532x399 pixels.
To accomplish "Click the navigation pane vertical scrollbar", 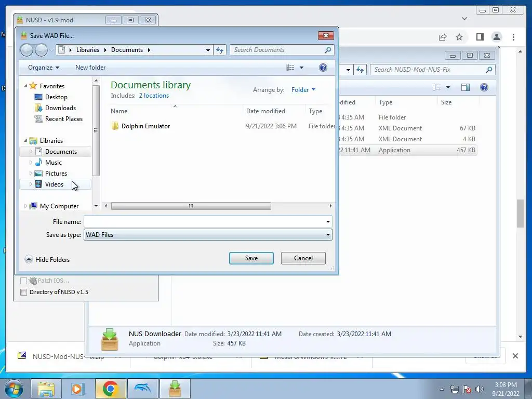I will coord(96,130).
